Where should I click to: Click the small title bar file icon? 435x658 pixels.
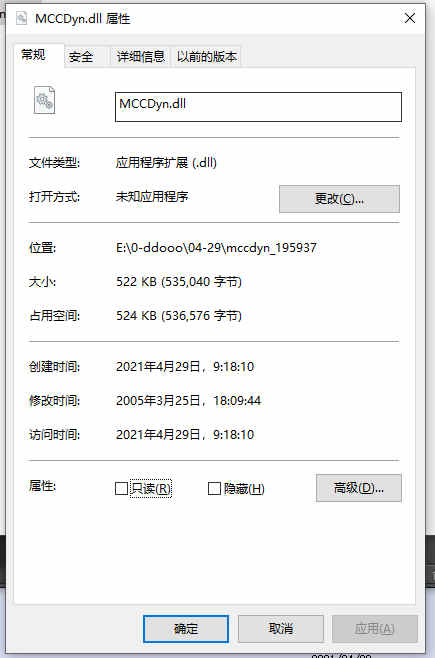[x=21, y=18]
